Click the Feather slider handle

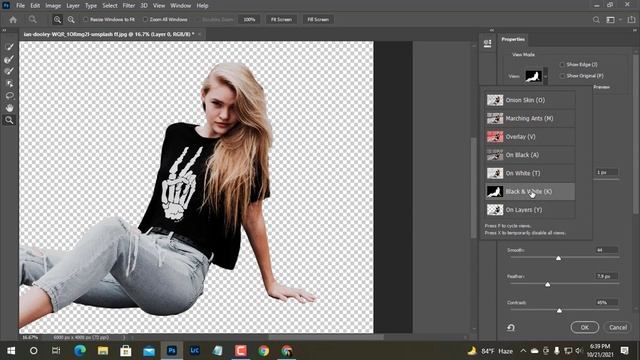point(548,284)
